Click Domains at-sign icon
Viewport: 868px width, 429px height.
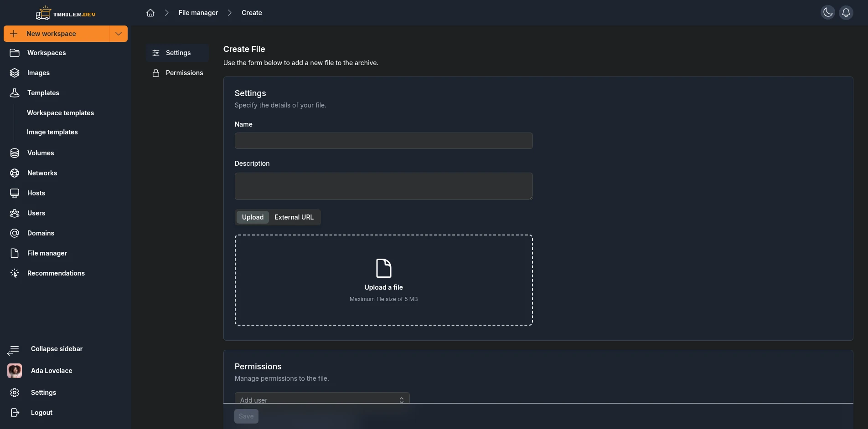pos(15,233)
